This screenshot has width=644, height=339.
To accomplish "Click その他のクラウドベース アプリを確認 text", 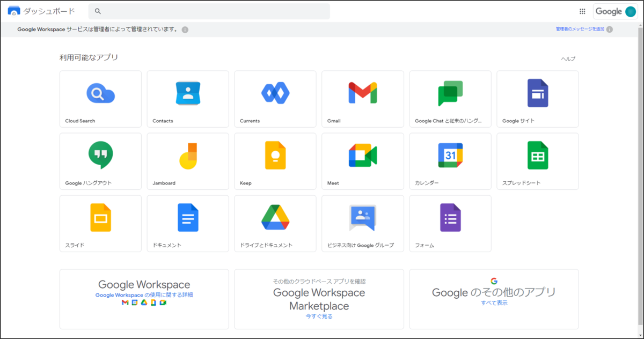I will (319, 281).
